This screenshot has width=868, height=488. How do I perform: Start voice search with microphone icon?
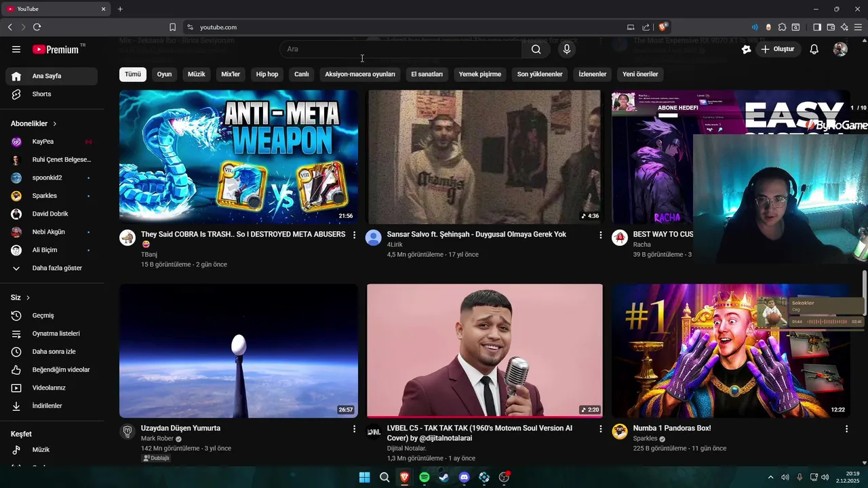[x=567, y=49]
